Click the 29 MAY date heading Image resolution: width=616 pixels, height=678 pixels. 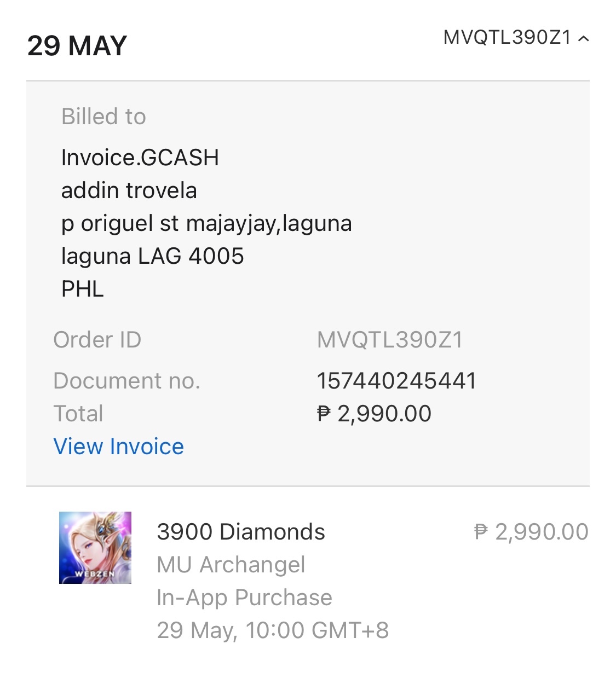pyautogui.click(x=77, y=46)
